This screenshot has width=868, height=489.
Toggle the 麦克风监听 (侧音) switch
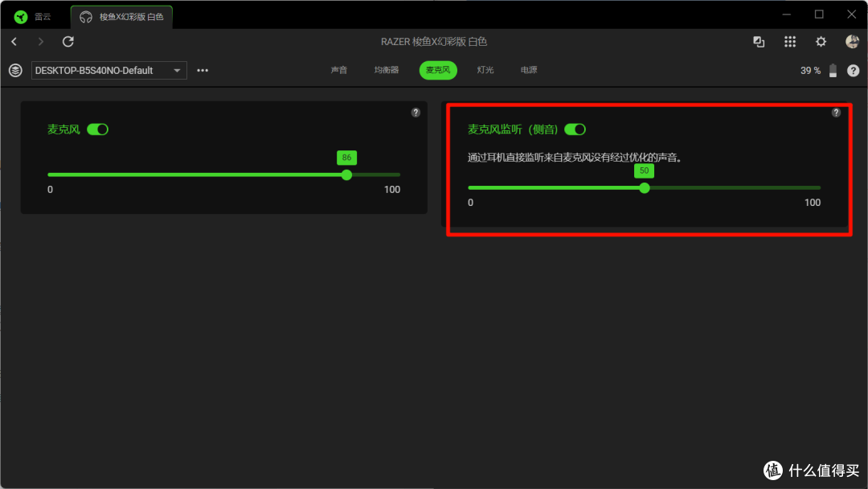(x=575, y=129)
